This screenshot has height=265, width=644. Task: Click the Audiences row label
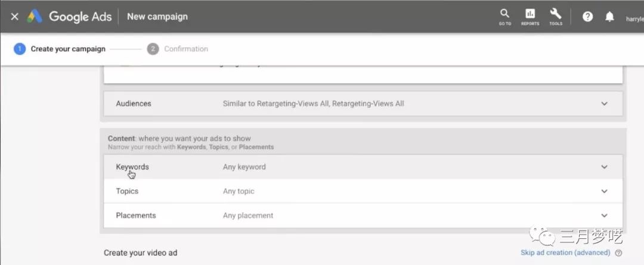[x=134, y=104]
